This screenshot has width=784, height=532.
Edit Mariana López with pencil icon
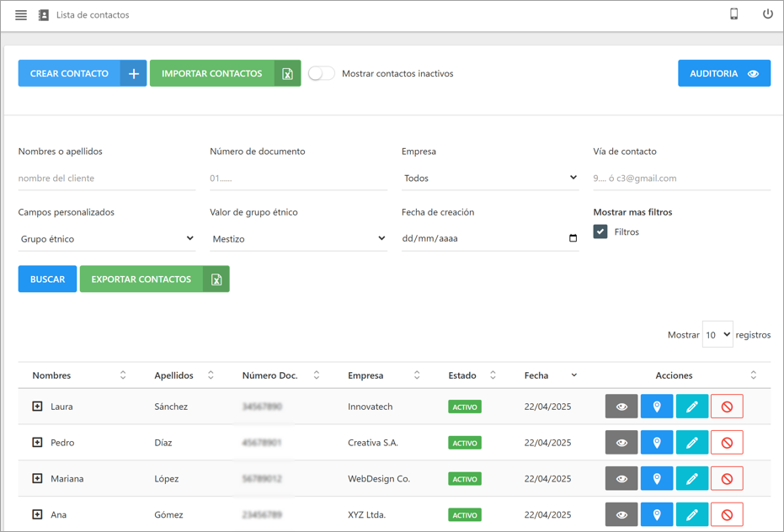tap(691, 479)
